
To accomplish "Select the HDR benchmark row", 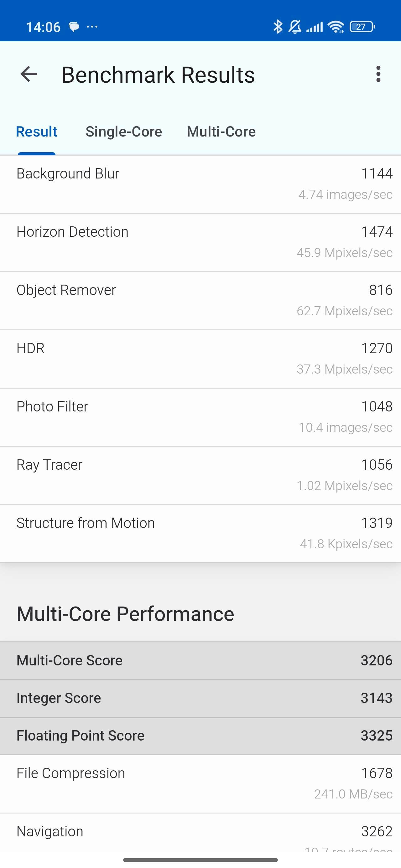I will pos(200,359).
